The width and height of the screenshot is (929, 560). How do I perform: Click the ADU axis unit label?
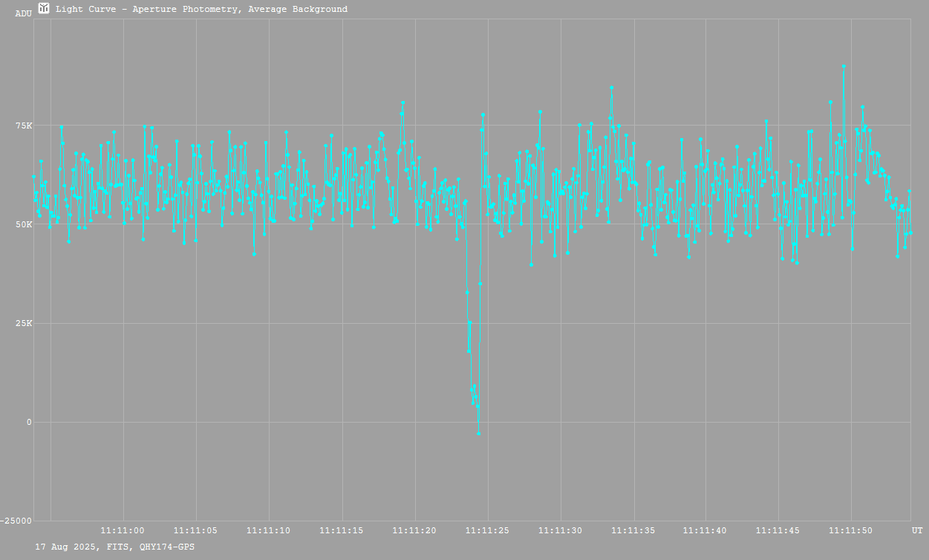pyautogui.click(x=24, y=13)
